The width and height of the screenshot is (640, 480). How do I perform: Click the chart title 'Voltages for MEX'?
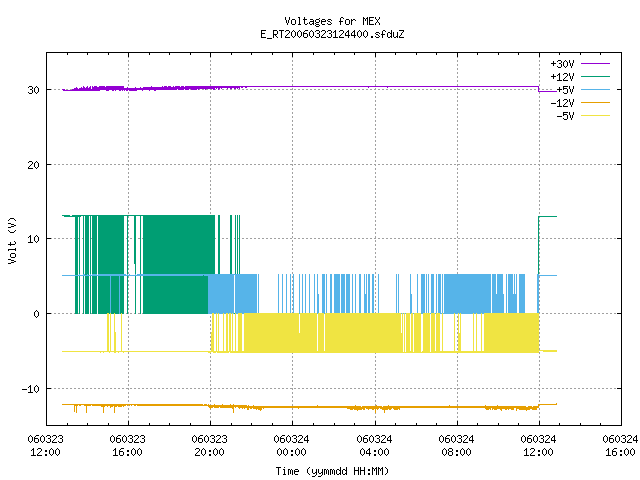pyautogui.click(x=332, y=21)
